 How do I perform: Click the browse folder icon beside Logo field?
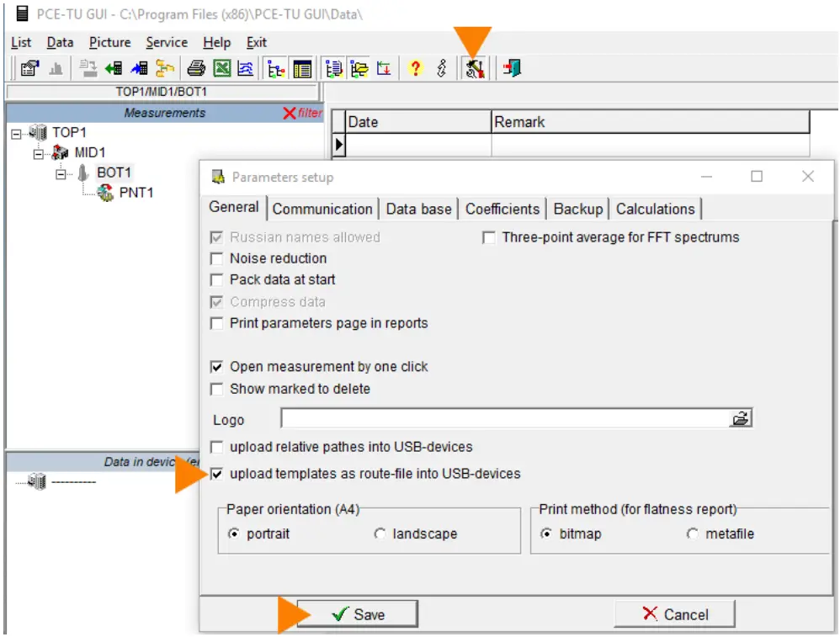click(x=741, y=418)
